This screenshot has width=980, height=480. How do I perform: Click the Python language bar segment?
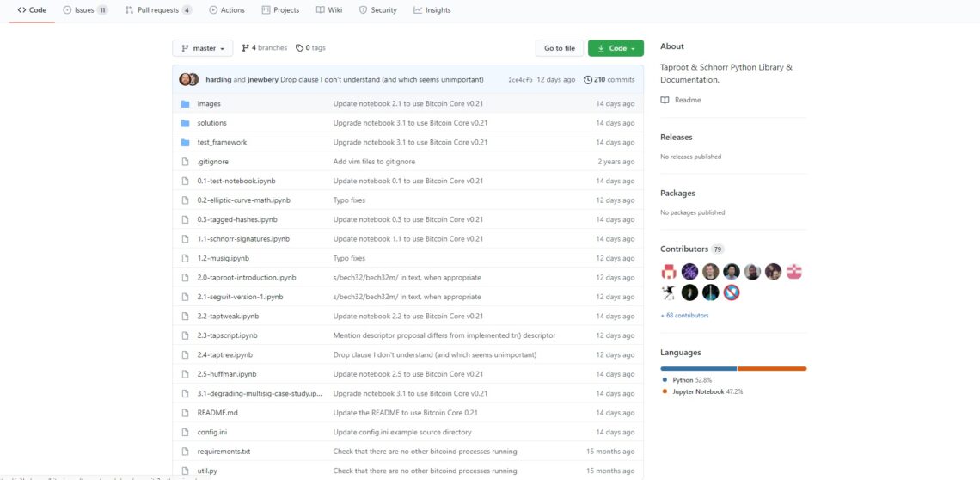pyautogui.click(x=698, y=368)
